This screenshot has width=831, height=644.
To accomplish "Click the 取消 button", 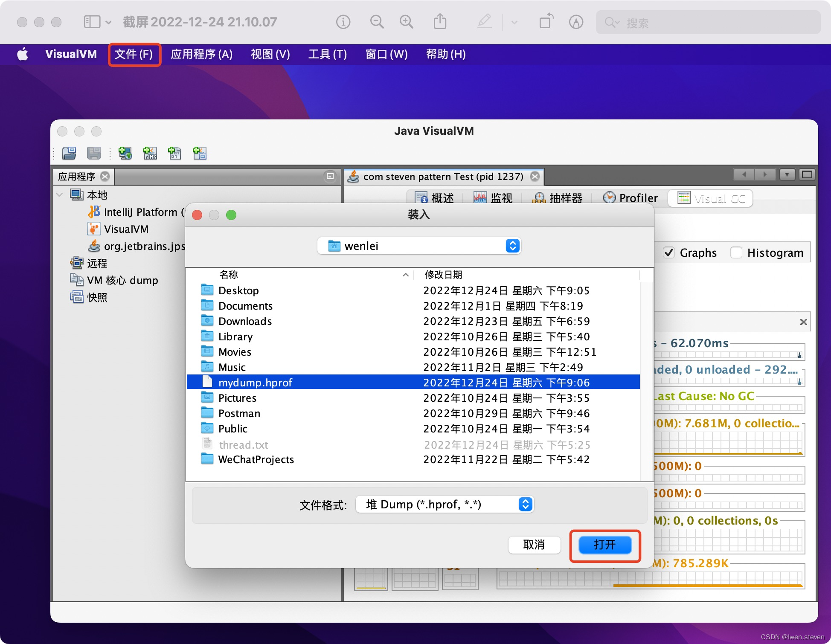I will (x=534, y=545).
